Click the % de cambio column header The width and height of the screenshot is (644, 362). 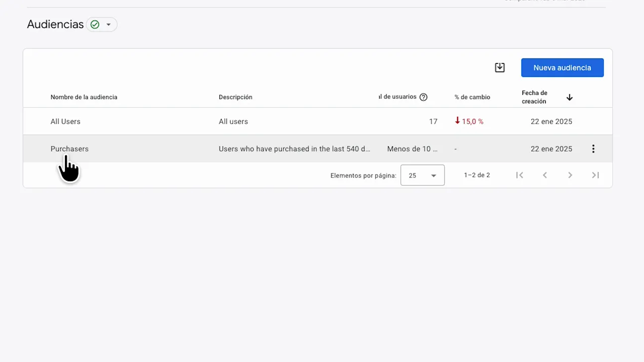click(x=472, y=97)
